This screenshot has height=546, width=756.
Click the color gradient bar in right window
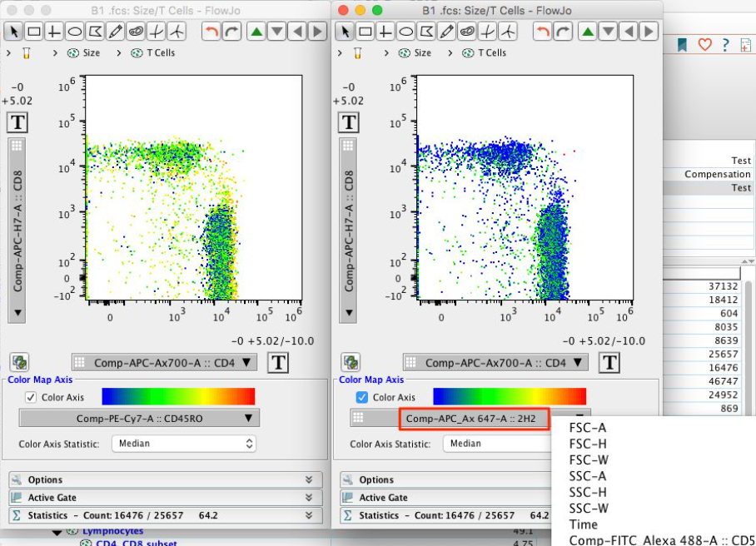tap(510, 397)
